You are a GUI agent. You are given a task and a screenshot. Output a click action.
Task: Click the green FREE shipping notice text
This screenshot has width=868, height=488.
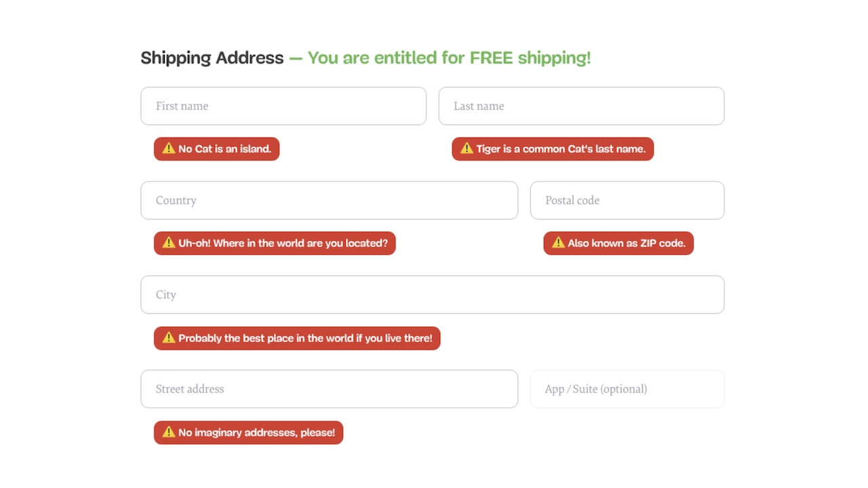449,58
